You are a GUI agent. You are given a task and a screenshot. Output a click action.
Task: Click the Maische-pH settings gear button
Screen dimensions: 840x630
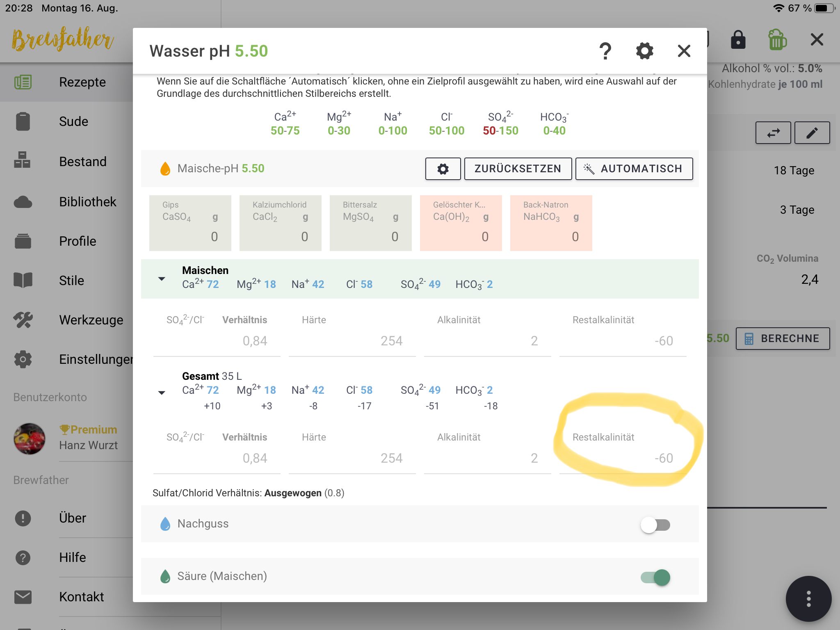click(443, 169)
